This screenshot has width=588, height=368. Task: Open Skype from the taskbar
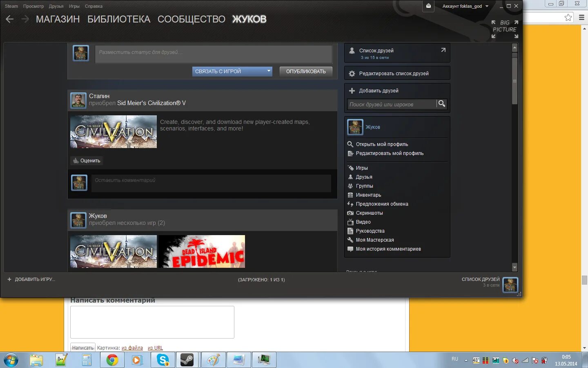coord(163,360)
